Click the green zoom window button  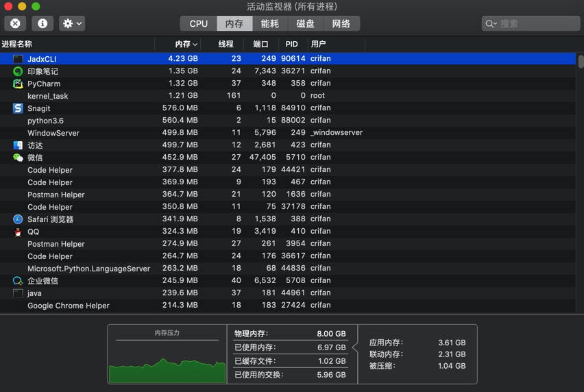click(x=36, y=6)
